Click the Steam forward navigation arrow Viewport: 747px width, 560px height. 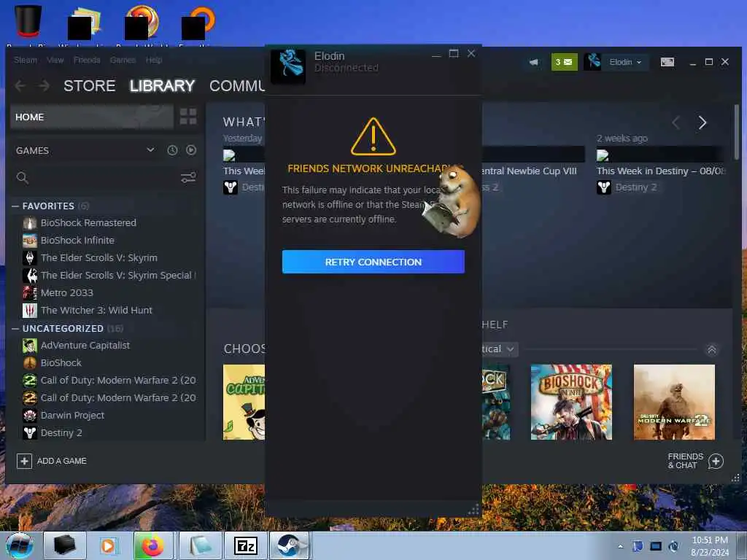point(44,86)
